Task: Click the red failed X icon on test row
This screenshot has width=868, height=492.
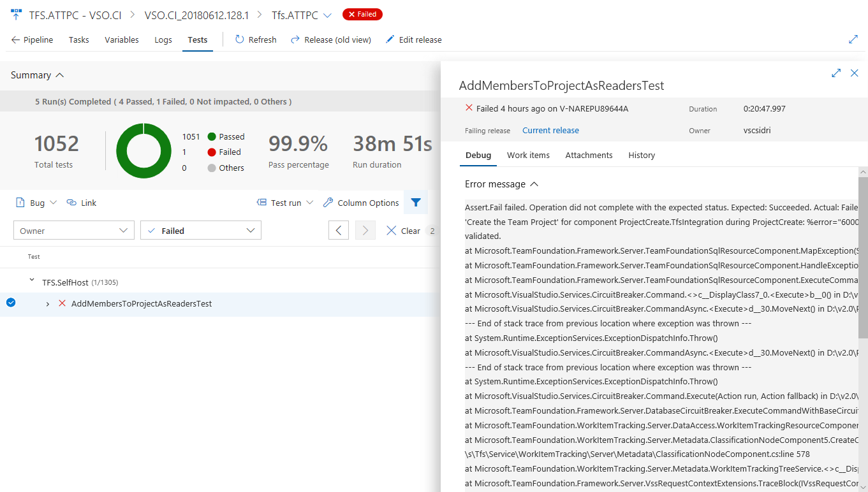Action: pos(62,303)
